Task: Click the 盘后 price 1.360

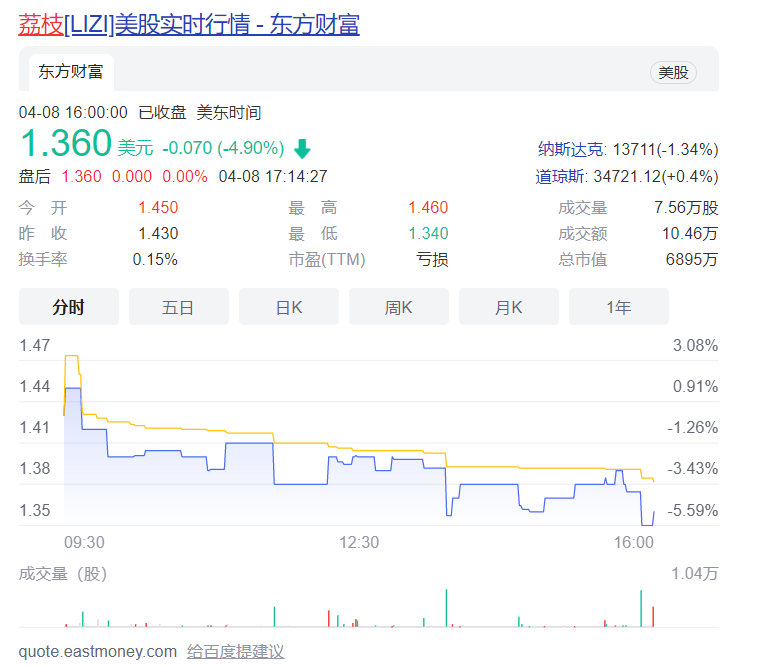Action: coord(81,176)
